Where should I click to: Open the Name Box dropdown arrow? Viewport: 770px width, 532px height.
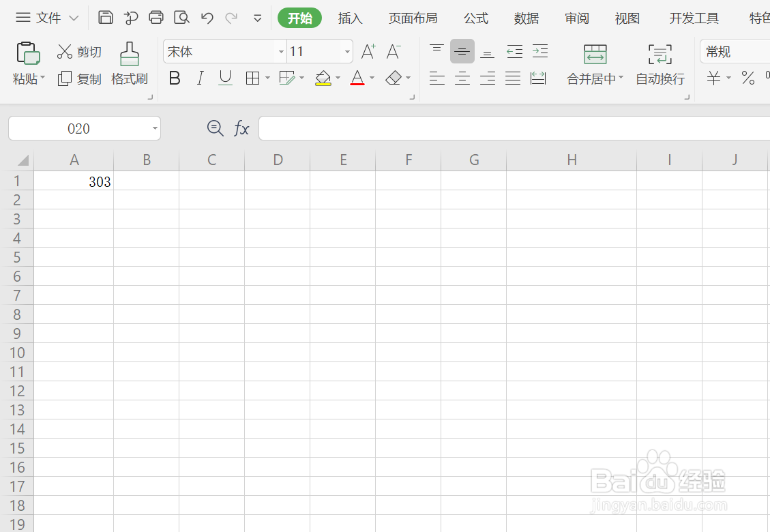155,128
